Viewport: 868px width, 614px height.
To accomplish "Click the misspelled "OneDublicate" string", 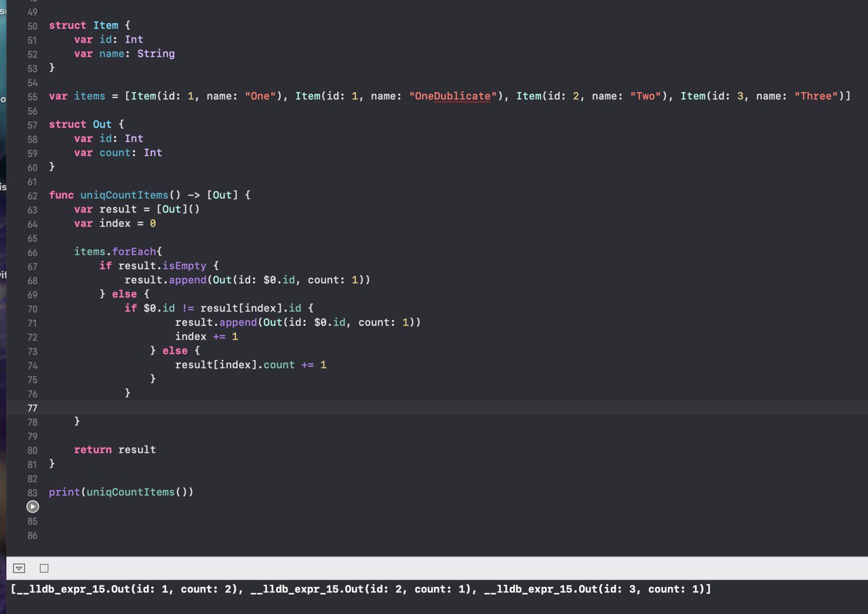I will (452, 96).
